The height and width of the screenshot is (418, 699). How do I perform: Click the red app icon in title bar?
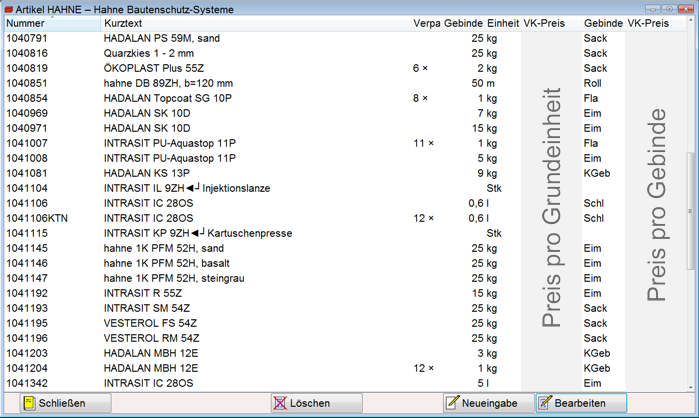point(8,9)
